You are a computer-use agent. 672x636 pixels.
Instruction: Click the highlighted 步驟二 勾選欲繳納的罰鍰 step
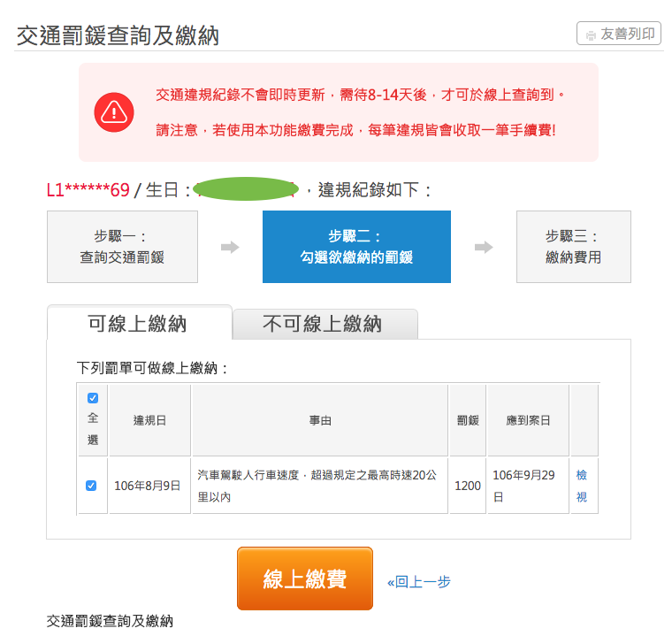356,248
